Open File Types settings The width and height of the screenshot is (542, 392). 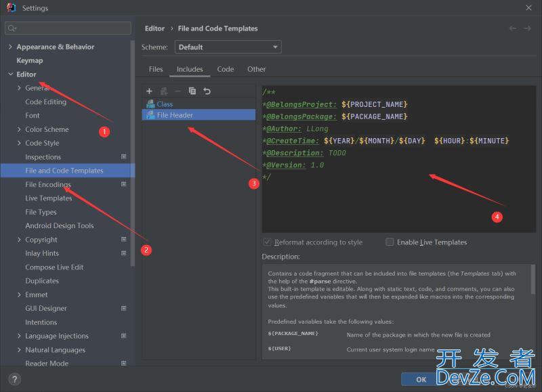pyautogui.click(x=41, y=212)
